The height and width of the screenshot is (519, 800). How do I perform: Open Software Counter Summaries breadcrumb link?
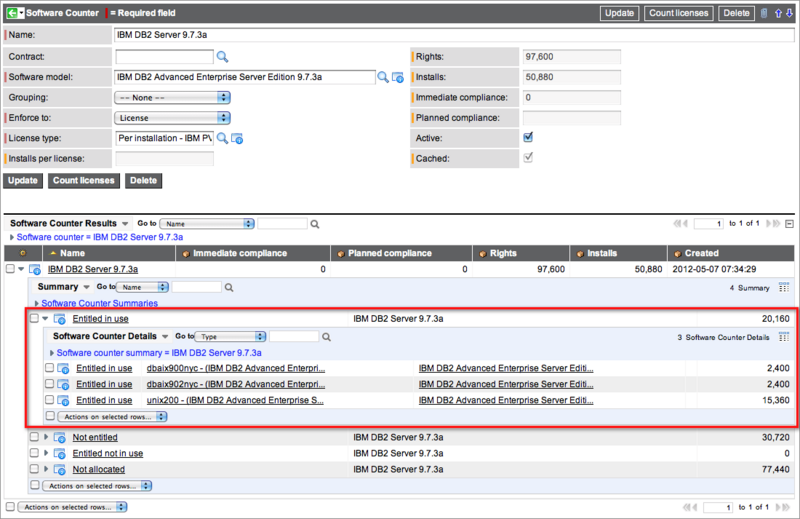click(99, 304)
